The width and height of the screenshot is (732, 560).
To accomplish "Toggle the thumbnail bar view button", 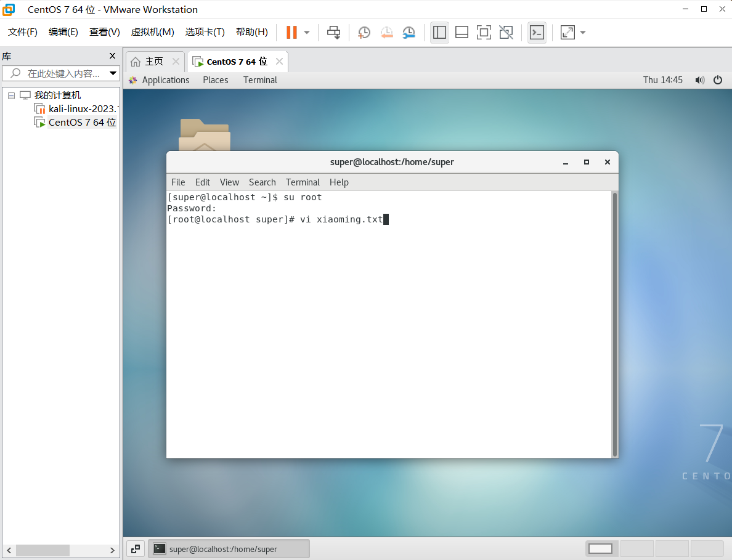I will click(x=462, y=32).
